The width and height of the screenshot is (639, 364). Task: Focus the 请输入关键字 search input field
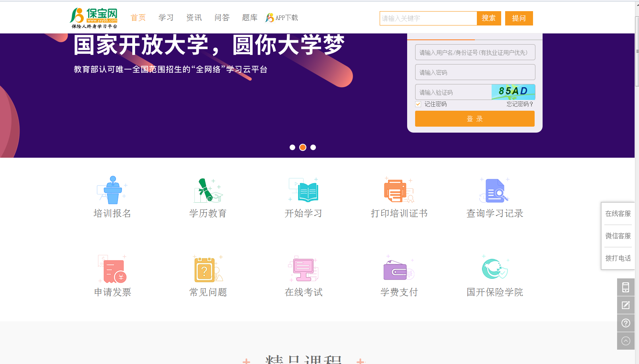click(428, 18)
